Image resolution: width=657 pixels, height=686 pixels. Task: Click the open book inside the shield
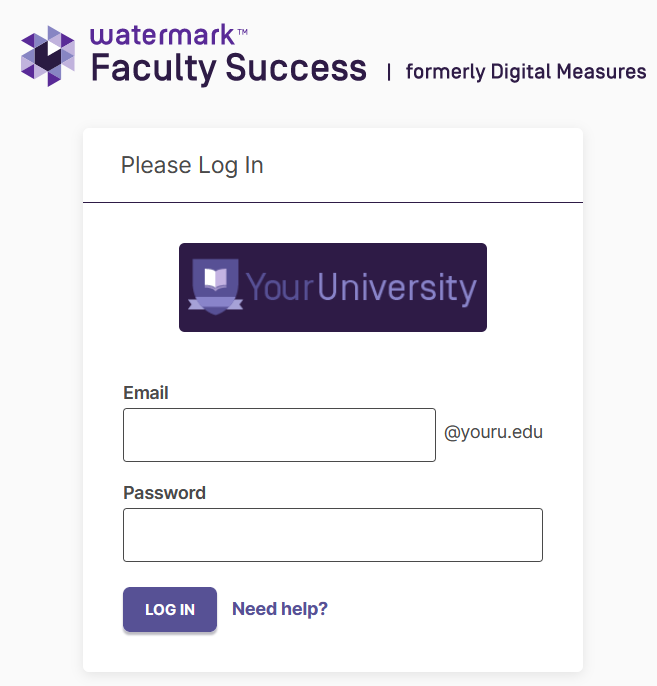tap(216, 279)
